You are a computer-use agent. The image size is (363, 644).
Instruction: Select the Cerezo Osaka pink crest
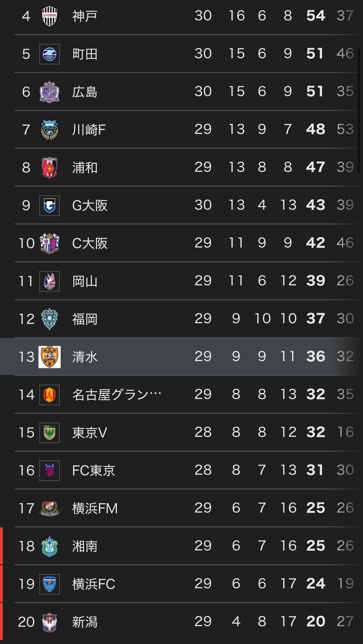[50, 244]
